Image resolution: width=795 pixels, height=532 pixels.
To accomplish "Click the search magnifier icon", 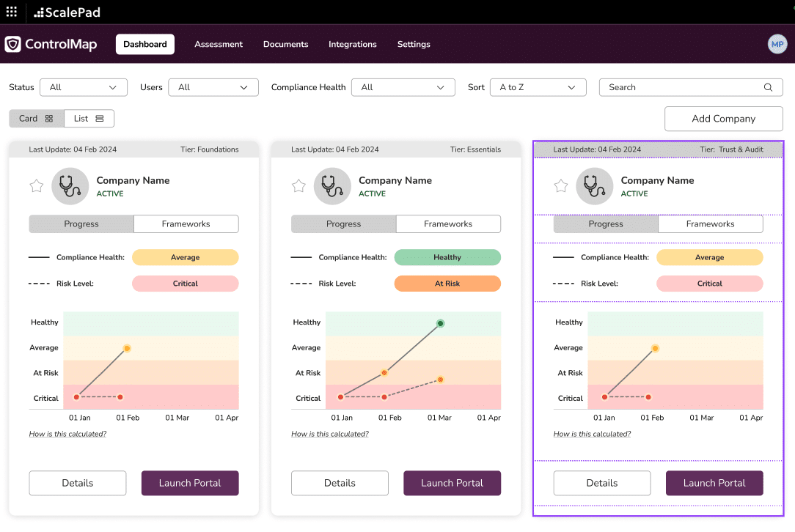I will (x=768, y=87).
